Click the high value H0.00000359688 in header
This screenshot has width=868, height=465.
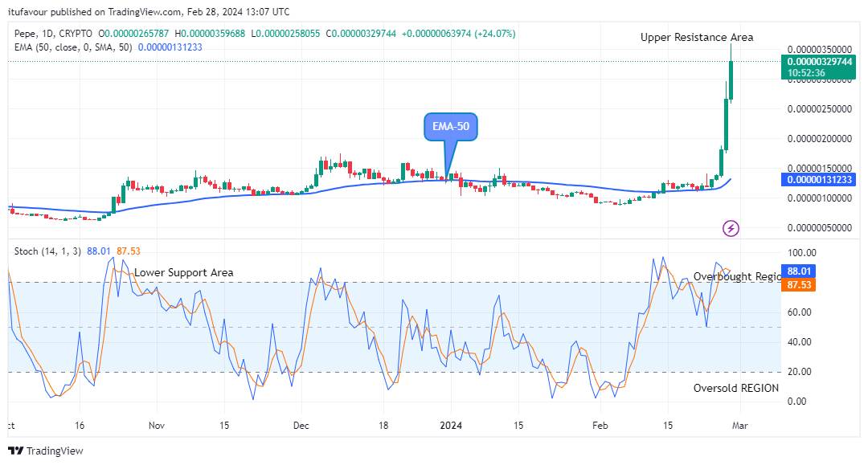tap(210, 34)
